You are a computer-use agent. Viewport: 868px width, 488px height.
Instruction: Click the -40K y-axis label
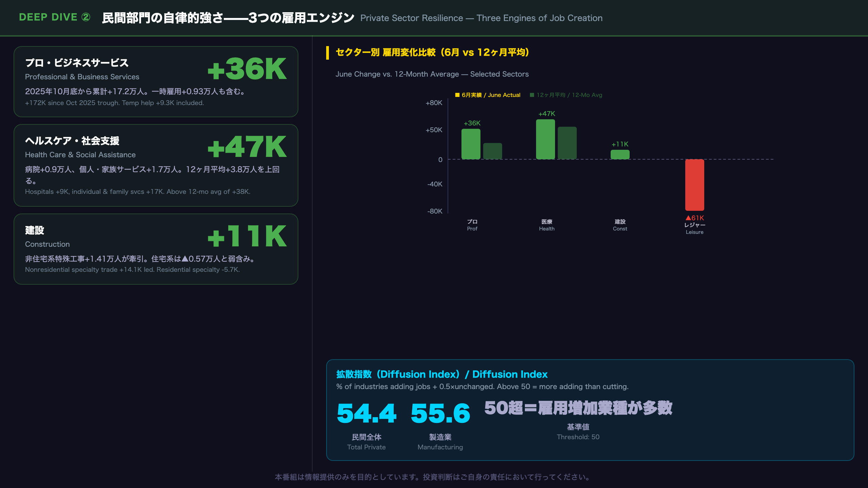click(x=435, y=184)
